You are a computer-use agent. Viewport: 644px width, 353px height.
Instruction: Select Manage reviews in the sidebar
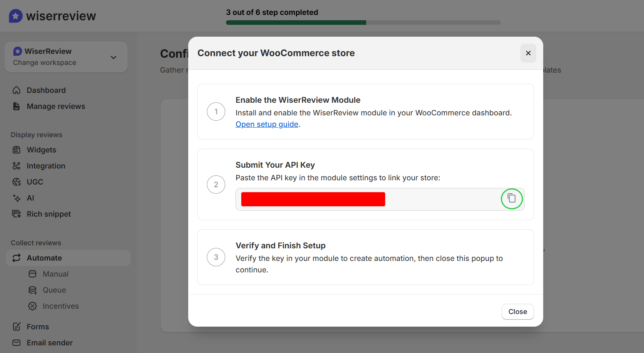click(56, 106)
